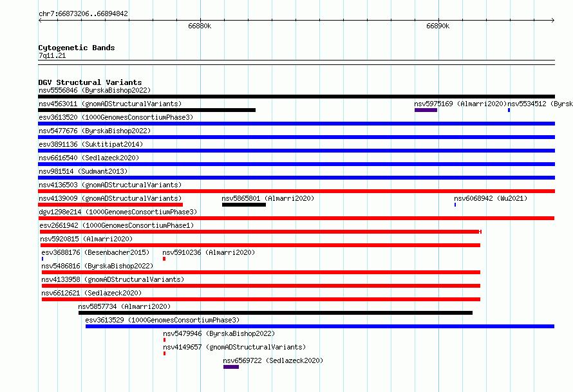Click the red bar under nsv4133958
This screenshot has height=392, width=573.
(261, 286)
